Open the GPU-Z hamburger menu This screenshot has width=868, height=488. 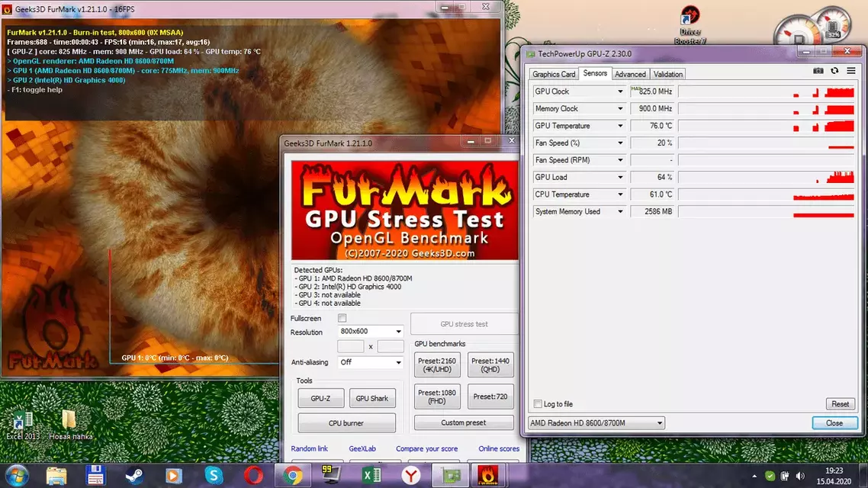[851, 71]
